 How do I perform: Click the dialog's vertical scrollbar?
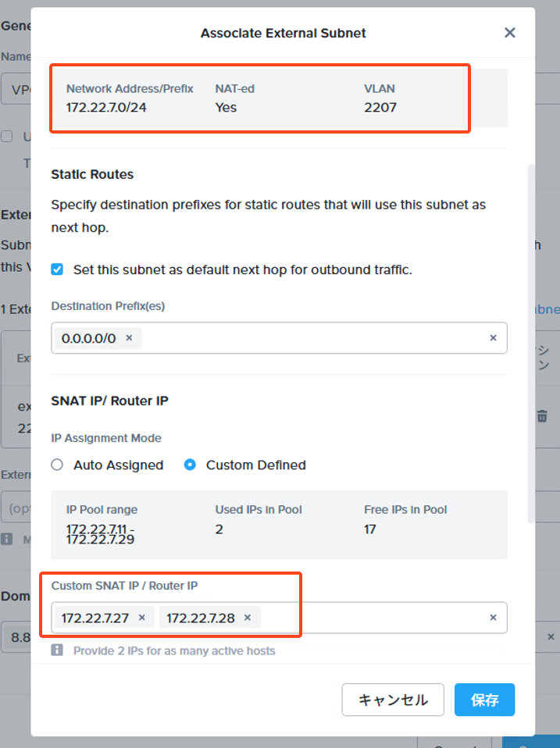tap(531, 344)
